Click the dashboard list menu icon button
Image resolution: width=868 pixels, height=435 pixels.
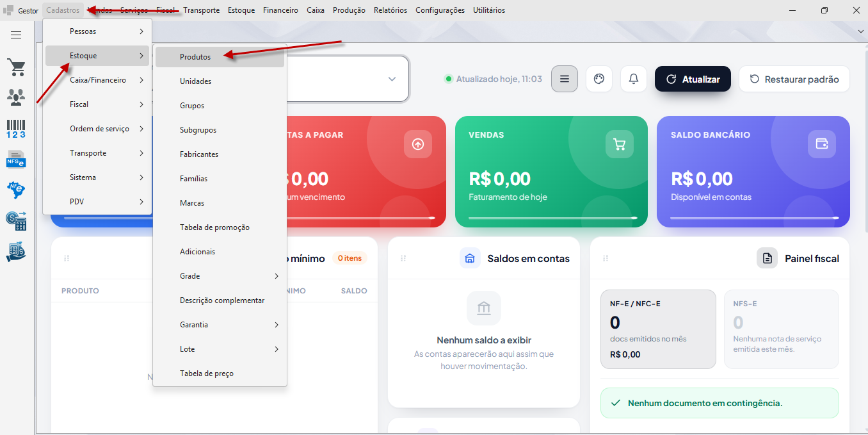point(565,79)
